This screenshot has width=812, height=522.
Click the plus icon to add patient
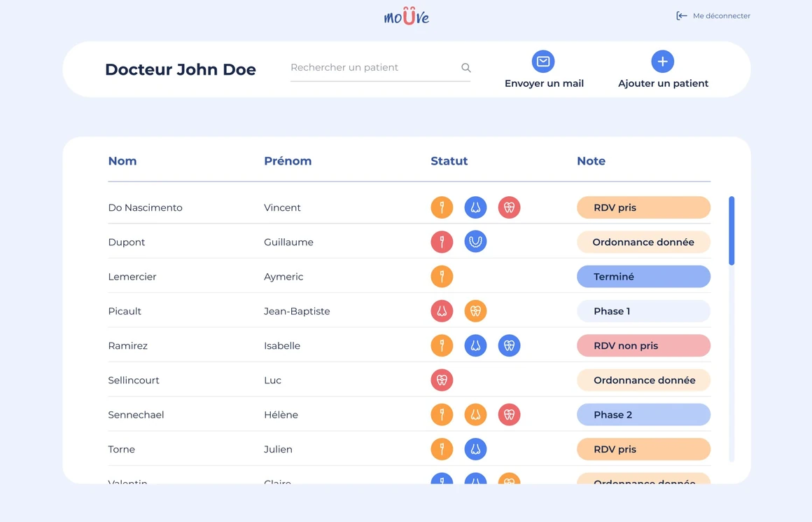pyautogui.click(x=662, y=62)
